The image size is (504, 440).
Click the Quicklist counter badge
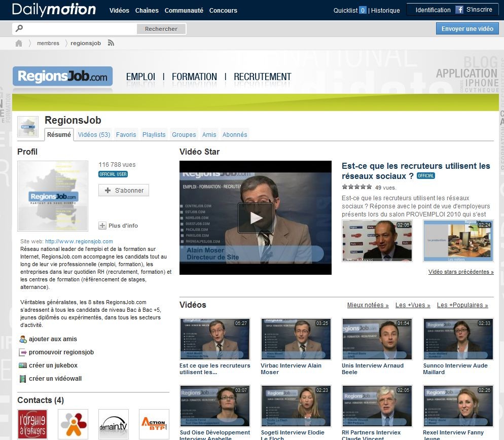tap(363, 10)
